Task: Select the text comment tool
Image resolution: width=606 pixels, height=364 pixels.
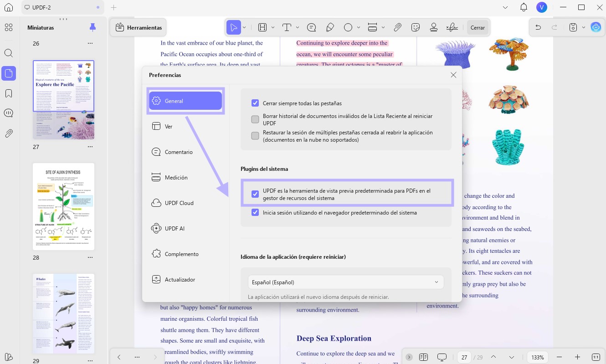Action: (x=287, y=27)
